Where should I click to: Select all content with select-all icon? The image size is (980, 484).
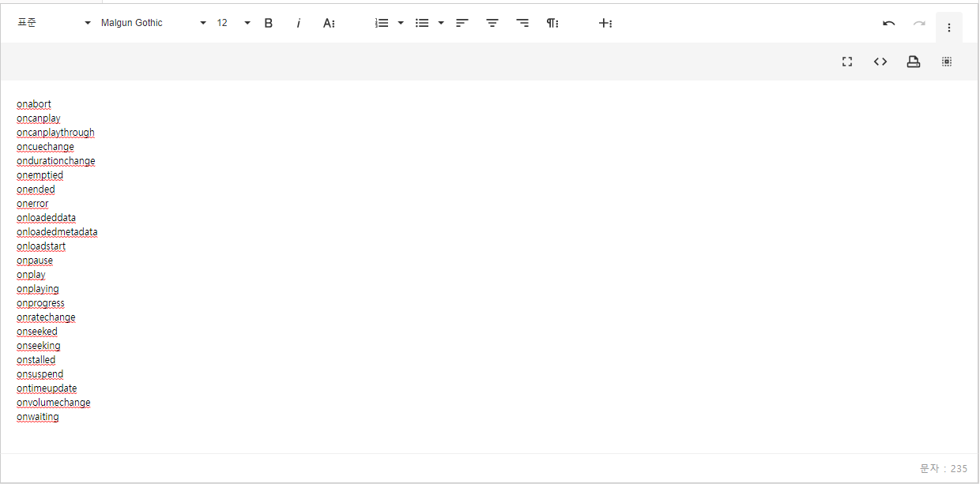coord(947,62)
